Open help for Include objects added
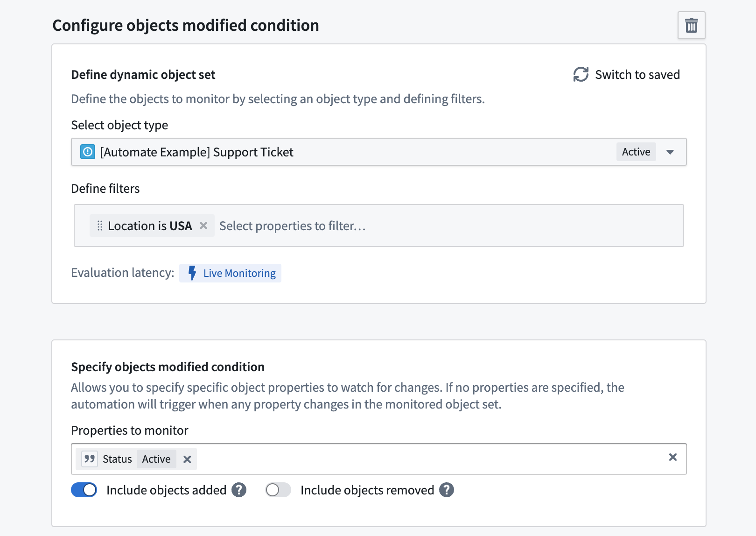The height and width of the screenshot is (536, 756). pos(239,490)
